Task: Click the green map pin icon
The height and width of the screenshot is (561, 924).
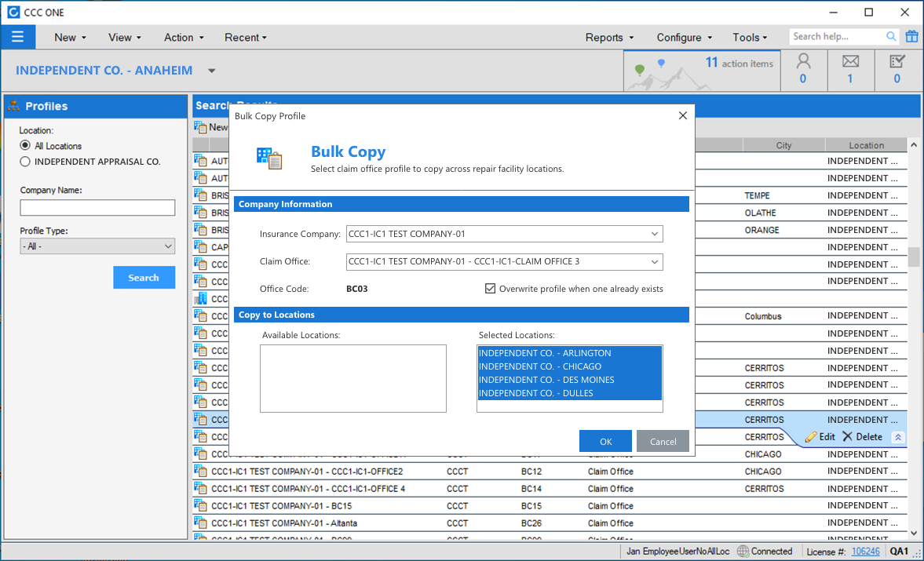Action: point(639,70)
